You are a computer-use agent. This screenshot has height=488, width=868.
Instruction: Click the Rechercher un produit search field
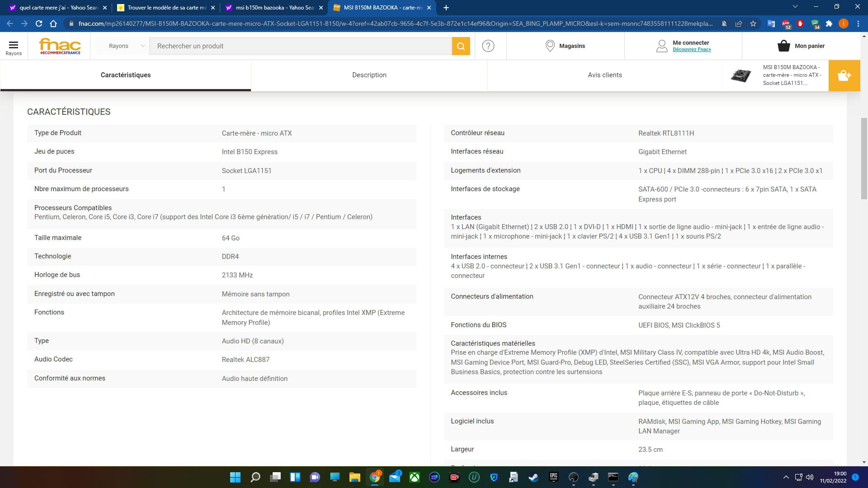300,46
